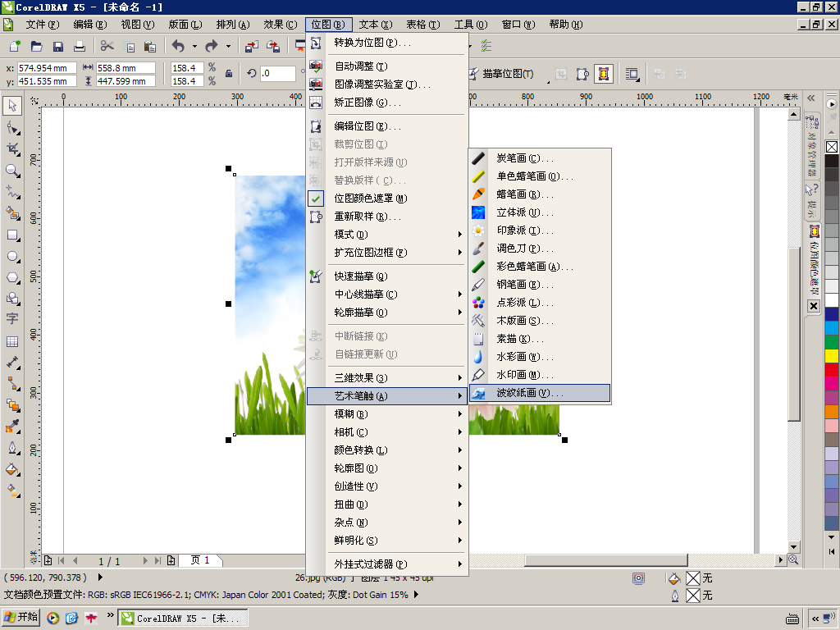The height and width of the screenshot is (630, 840).
Task: Open the Undo history dropdown arrow
Action: point(194,47)
